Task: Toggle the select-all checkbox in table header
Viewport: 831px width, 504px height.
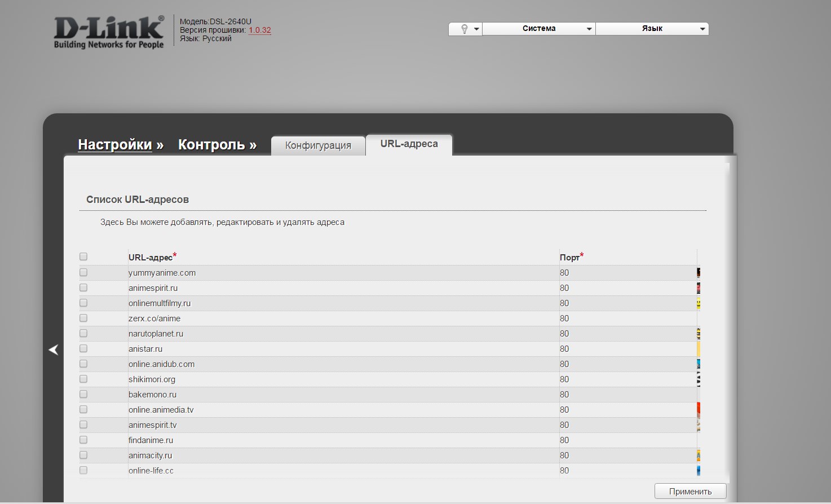Action: click(83, 257)
